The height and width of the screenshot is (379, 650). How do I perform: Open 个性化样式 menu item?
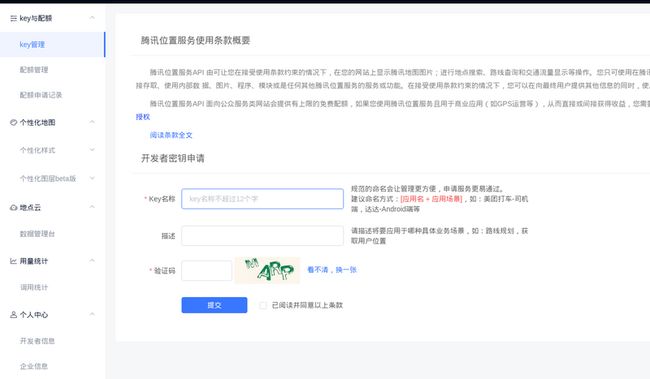point(37,150)
